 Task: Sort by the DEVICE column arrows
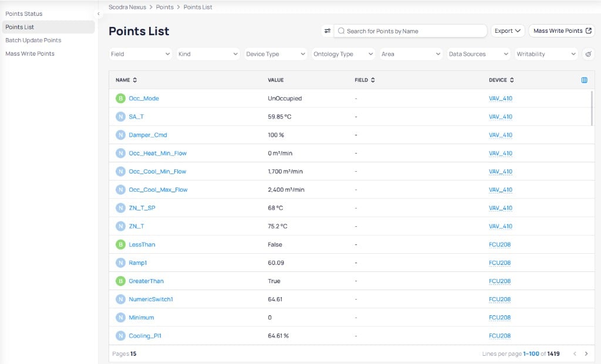tap(512, 80)
